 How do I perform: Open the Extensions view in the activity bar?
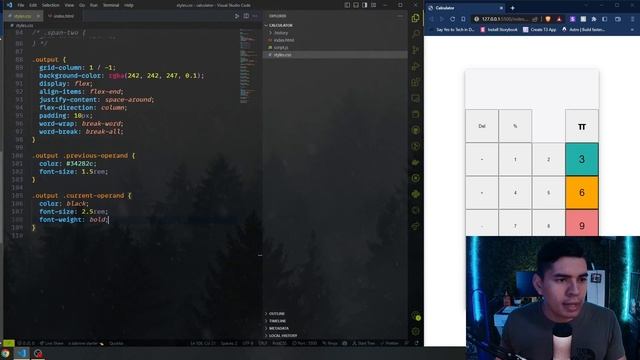pos(416,82)
